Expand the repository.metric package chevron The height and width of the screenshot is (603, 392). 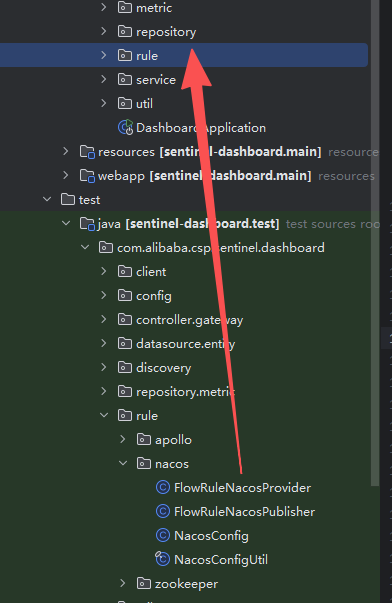pyautogui.click(x=103, y=391)
